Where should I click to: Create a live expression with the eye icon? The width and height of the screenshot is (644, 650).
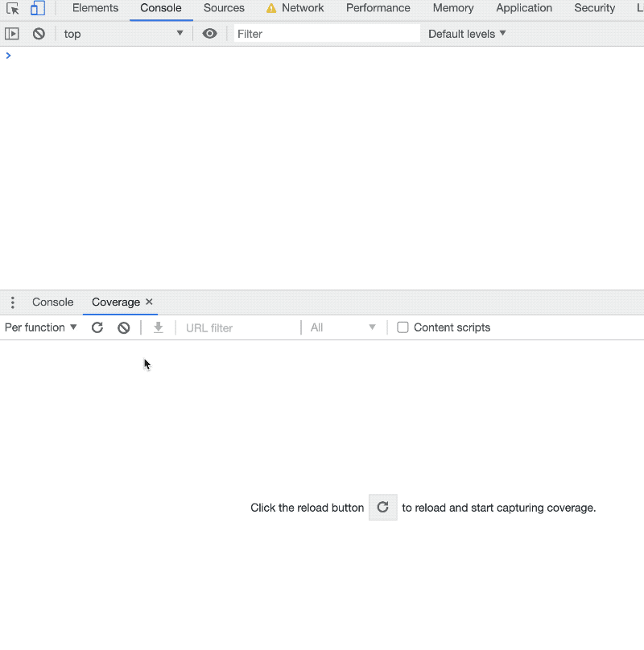pos(209,34)
